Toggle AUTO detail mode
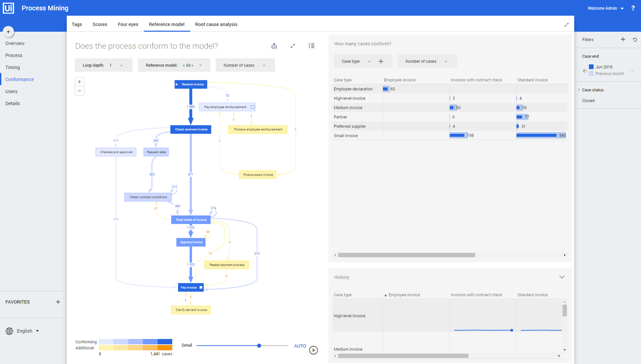 [300, 346]
